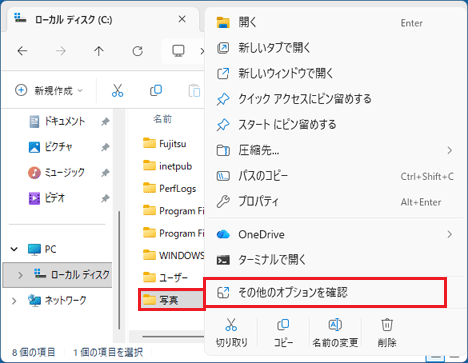Screen dimensions: 468x363
Task: Select the PerfLogs folder
Action: coord(169,188)
